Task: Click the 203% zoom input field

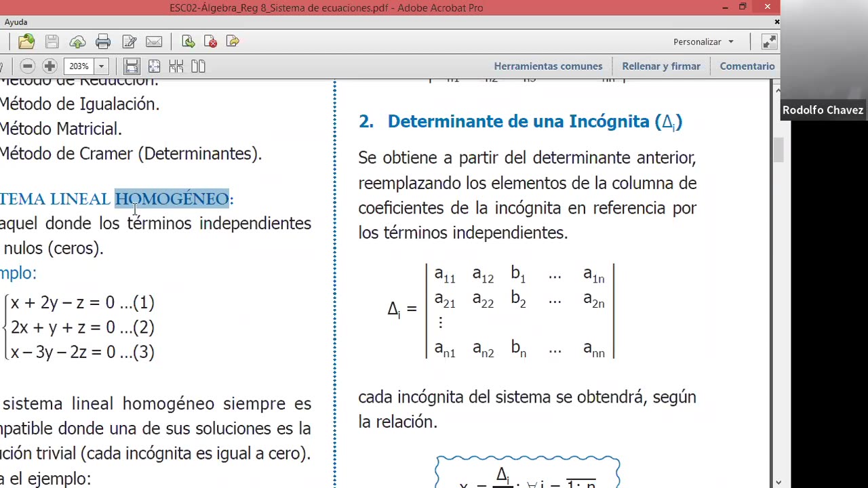Action: point(79,66)
